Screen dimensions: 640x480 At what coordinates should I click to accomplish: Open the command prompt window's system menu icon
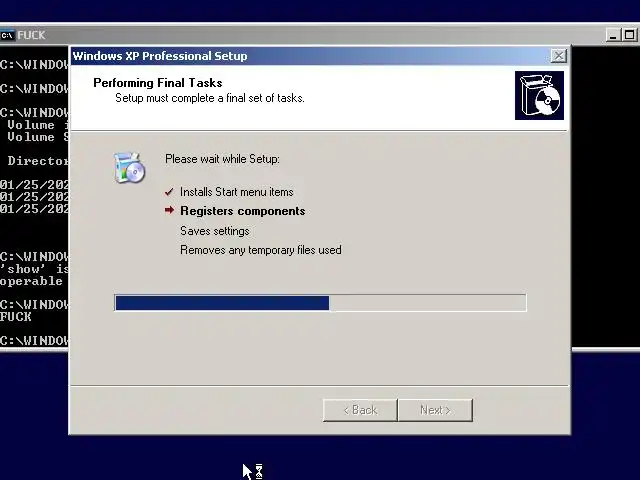pyautogui.click(x=7, y=35)
